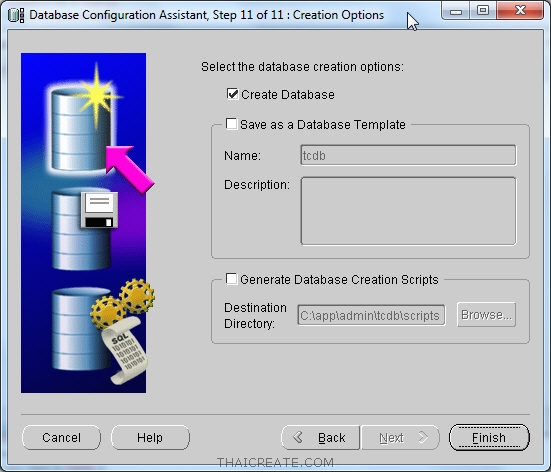Click the yellow gears image
The image size is (551, 472).
point(122,303)
